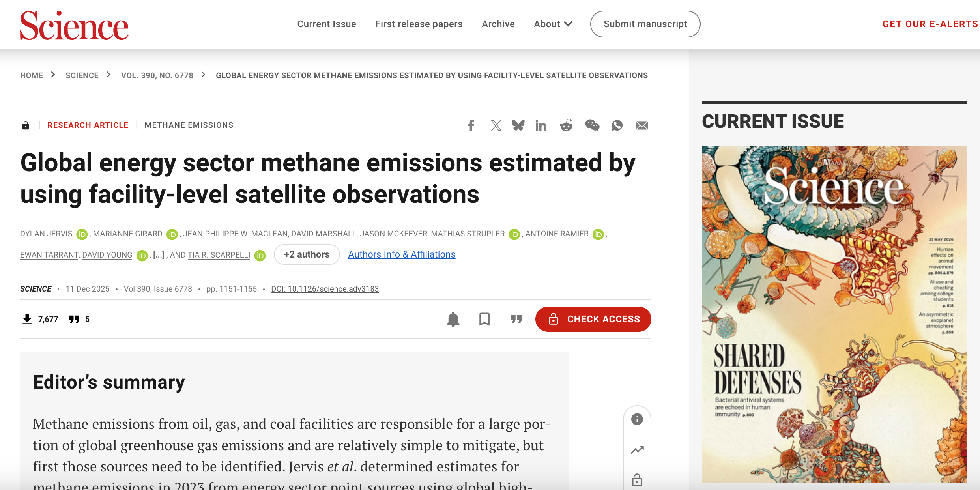Expand the +2 authors list
The image size is (980, 490).
[x=307, y=254]
